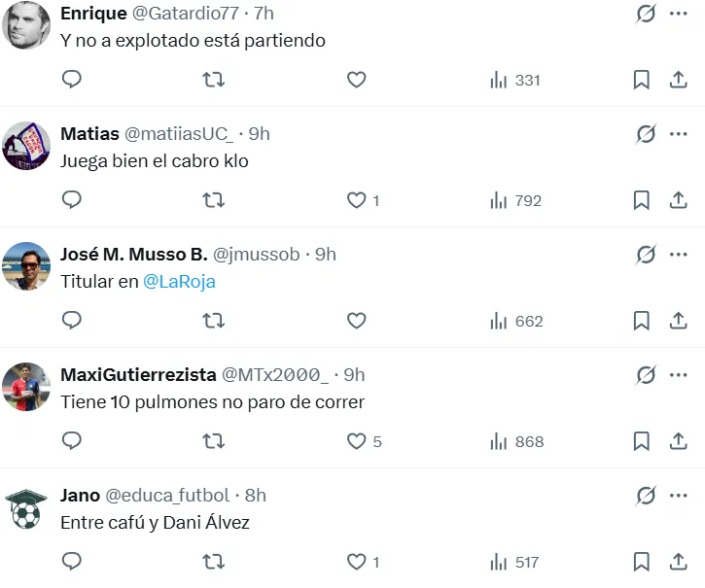This screenshot has width=705, height=588.
Task: Open Grok icon on MaxiGutierrezista's tweet
Action: coord(646,374)
